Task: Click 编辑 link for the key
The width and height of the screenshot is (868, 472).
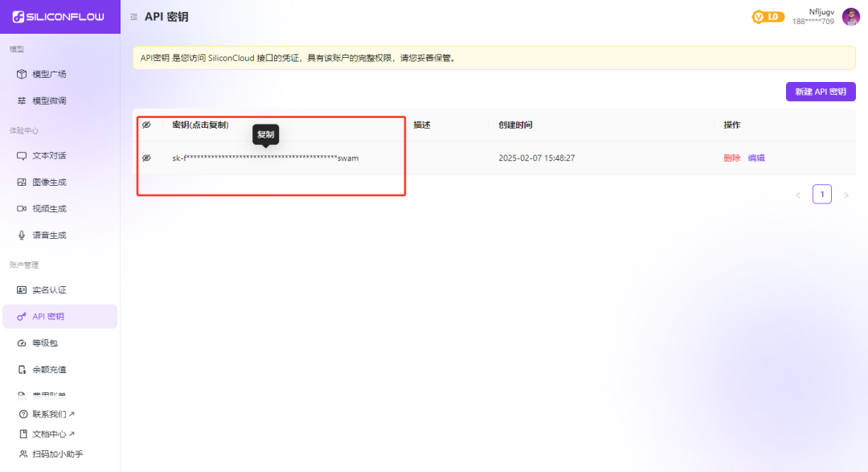Action: tap(756, 158)
